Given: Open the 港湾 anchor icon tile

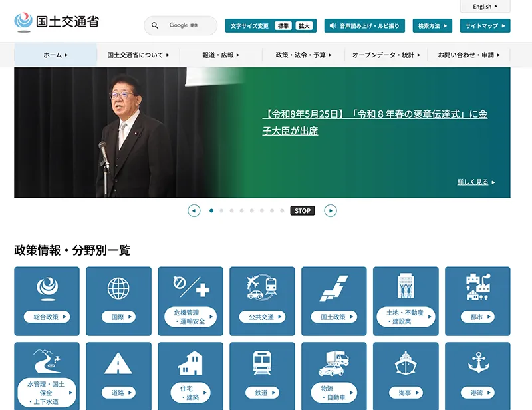Looking at the screenshot, I should pos(477,376).
